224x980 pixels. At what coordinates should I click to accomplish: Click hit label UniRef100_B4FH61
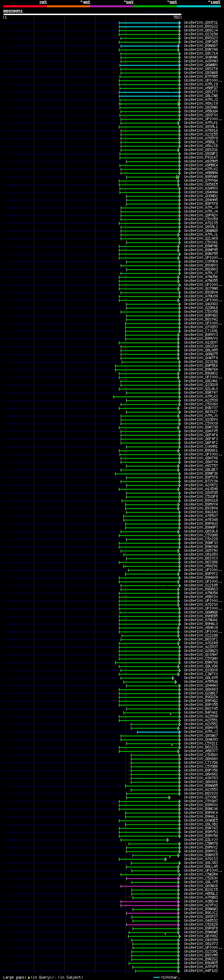click(201, 713)
